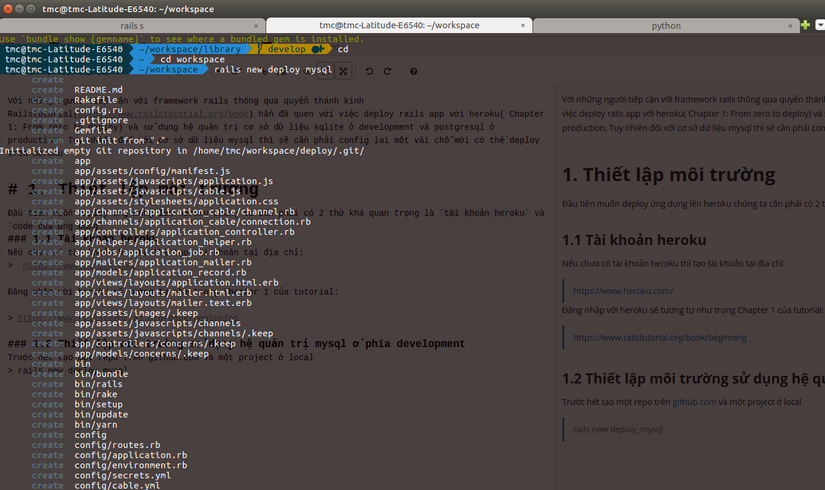825x490 pixels.
Task: Click the "README.md" output line
Action: pyautogui.click(x=98, y=90)
